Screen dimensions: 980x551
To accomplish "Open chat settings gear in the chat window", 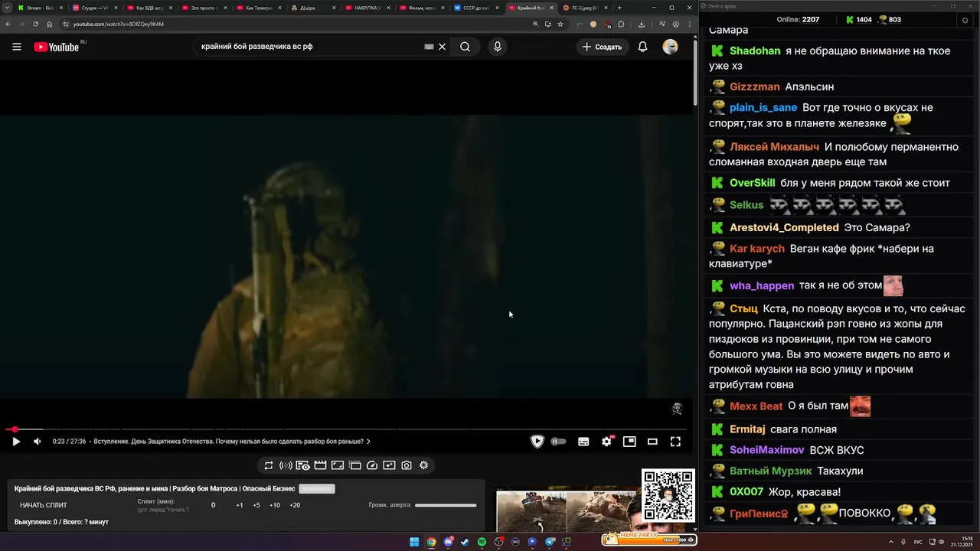I will [965, 20].
